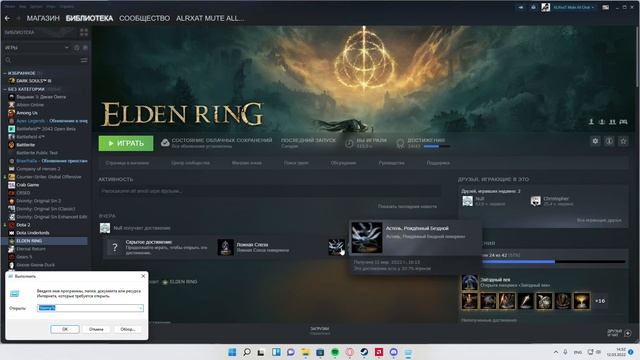Click the golden chalice achievement icon
The width and height of the screenshot is (640, 360).
[x=582, y=301]
